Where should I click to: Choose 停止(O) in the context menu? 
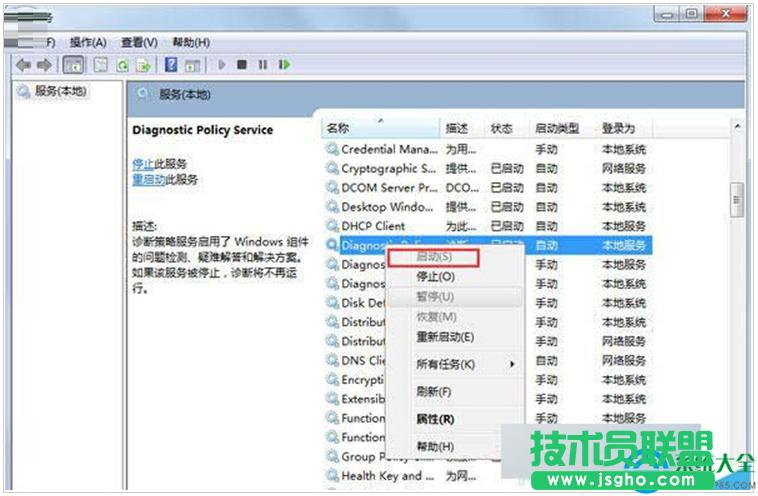pos(435,276)
